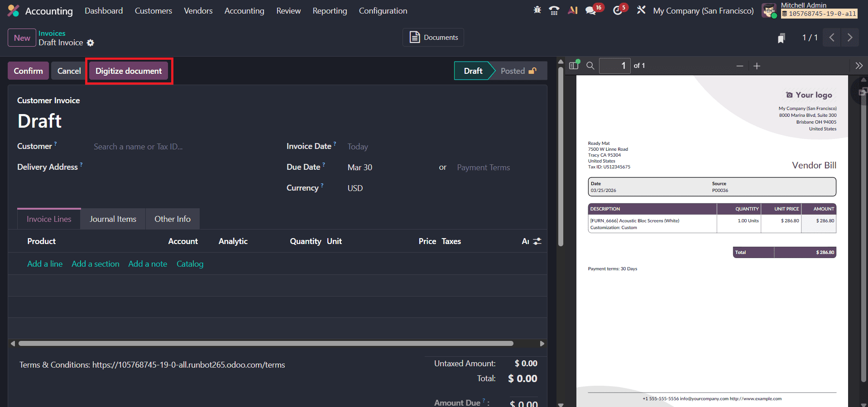Switch to the Other Info tab
Viewport: 868px width, 407px height.
coord(173,219)
